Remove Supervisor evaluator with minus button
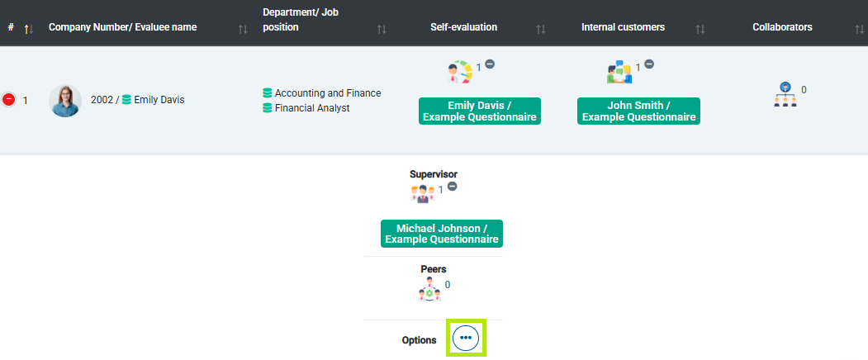Image resolution: width=868 pixels, height=360 pixels. tap(452, 187)
